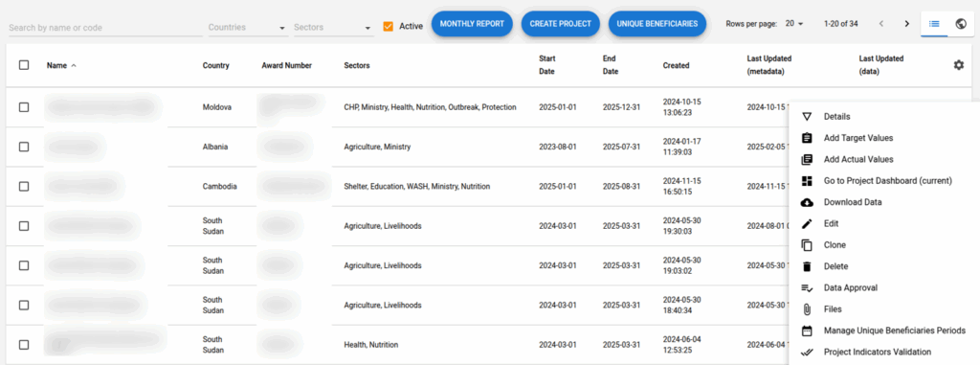Click the Data Approval checklist icon

(806, 288)
